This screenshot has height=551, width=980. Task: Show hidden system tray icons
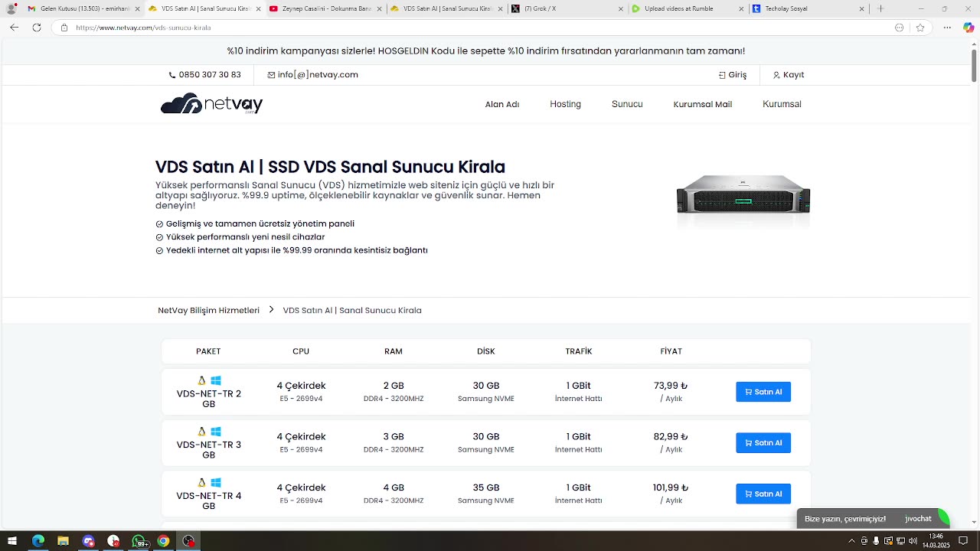point(851,541)
